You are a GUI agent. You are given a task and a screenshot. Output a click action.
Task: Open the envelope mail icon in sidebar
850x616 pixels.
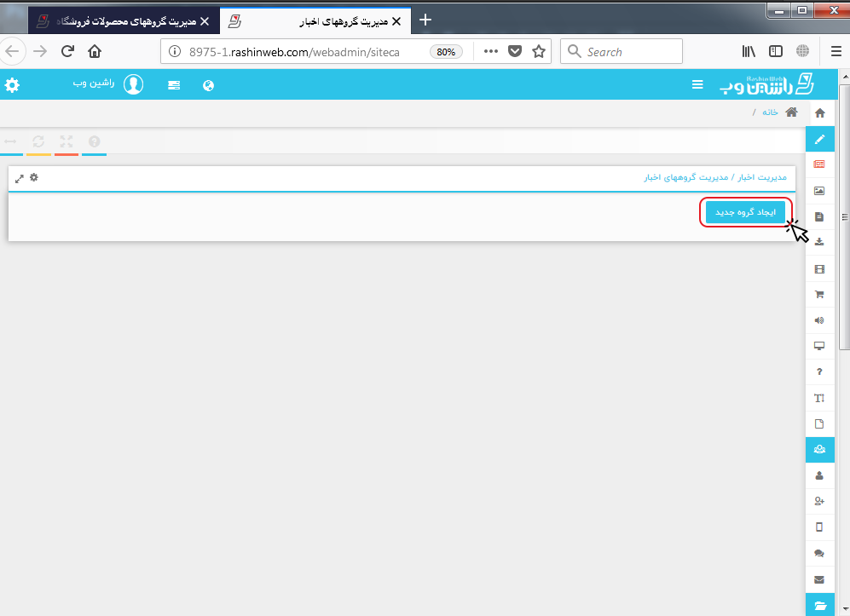pos(819,579)
